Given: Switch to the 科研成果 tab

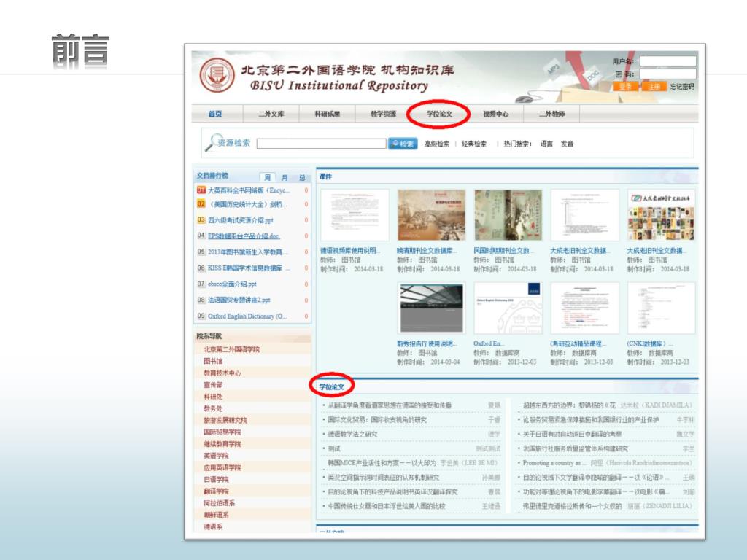Looking at the screenshot, I should pos(328,114).
